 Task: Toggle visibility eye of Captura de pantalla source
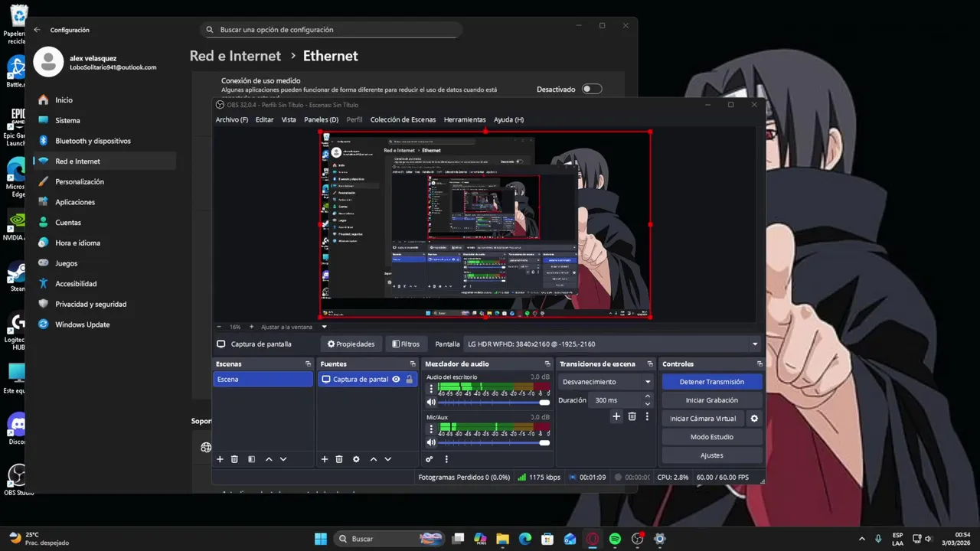click(396, 380)
